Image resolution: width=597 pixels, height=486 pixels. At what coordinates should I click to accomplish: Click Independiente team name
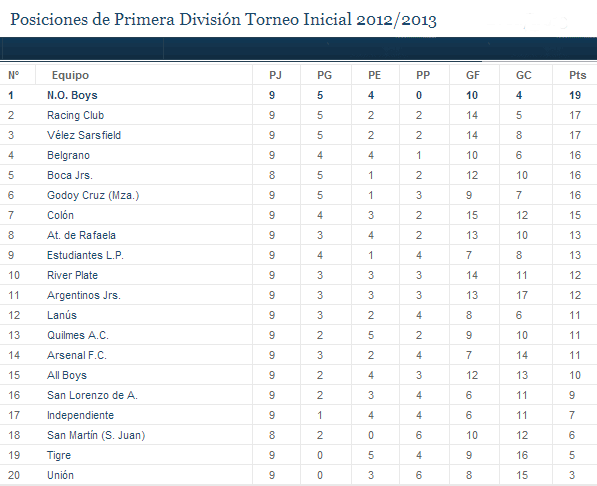click(80, 415)
